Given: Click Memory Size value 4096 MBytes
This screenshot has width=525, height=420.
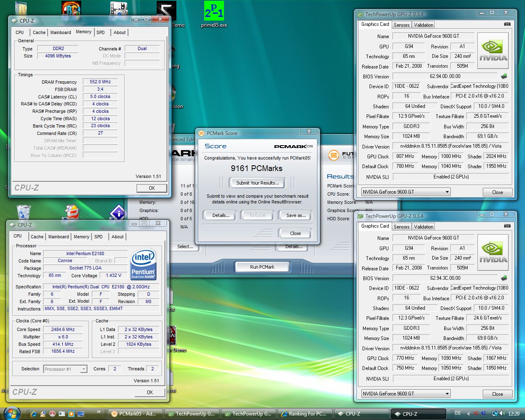Looking at the screenshot, I should [x=58, y=56].
